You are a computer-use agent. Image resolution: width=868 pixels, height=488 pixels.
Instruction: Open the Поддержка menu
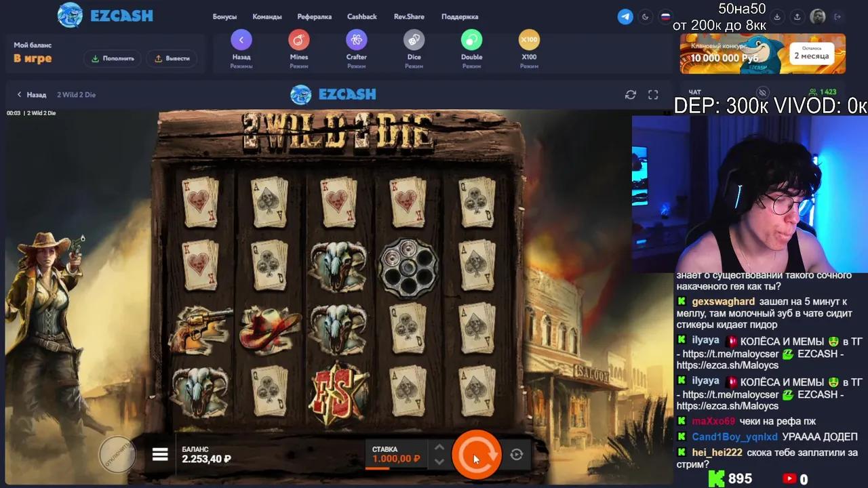click(460, 17)
